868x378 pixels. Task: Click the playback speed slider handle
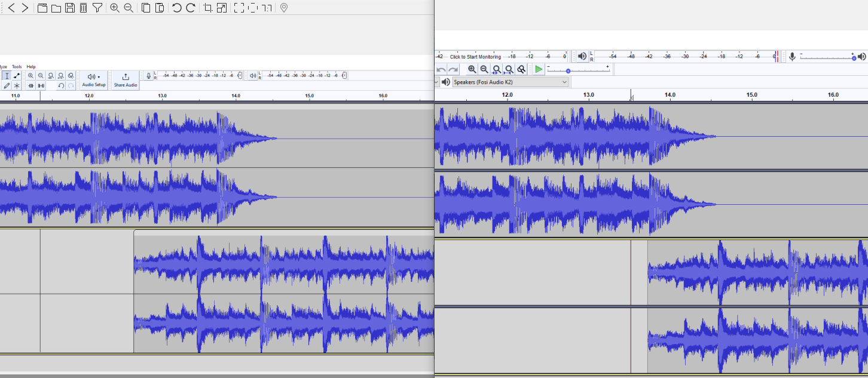[568, 71]
